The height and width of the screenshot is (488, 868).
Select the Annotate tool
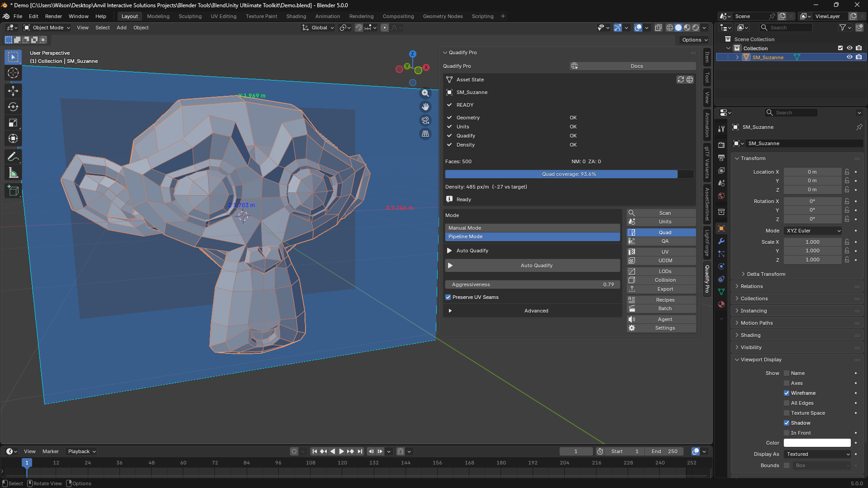[x=13, y=157]
